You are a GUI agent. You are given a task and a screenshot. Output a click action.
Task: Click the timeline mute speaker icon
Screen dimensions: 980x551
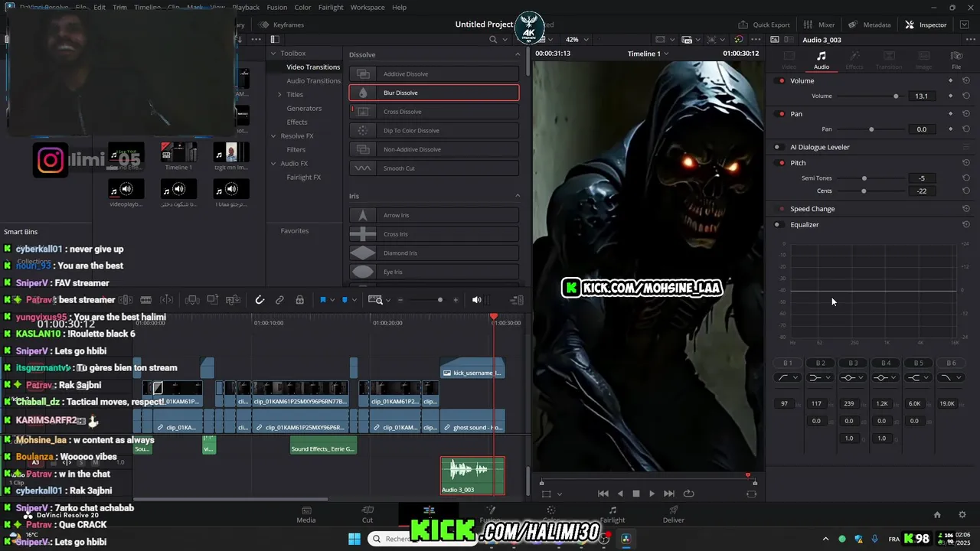[476, 300]
